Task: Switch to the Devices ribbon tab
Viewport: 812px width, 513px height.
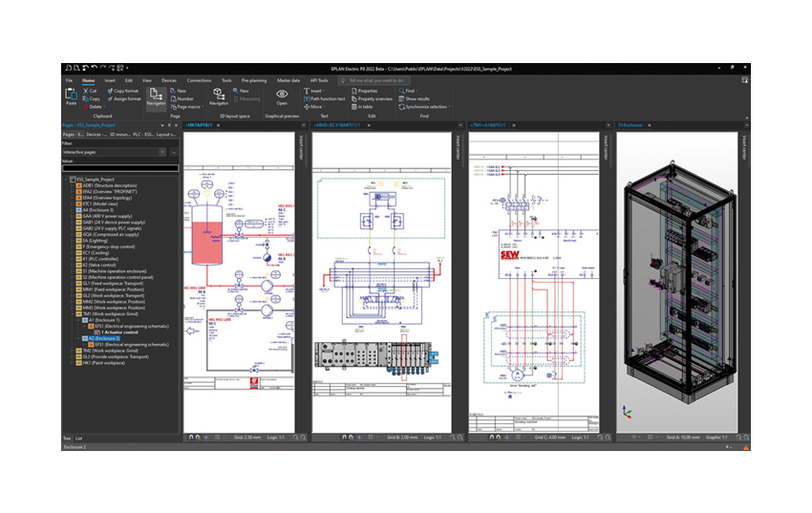Action: pyautogui.click(x=169, y=80)
